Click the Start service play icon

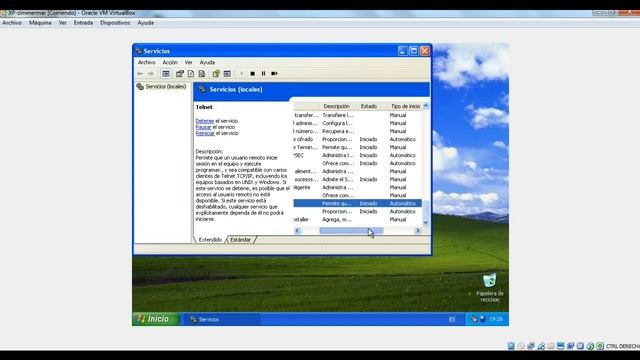[241, 73]
